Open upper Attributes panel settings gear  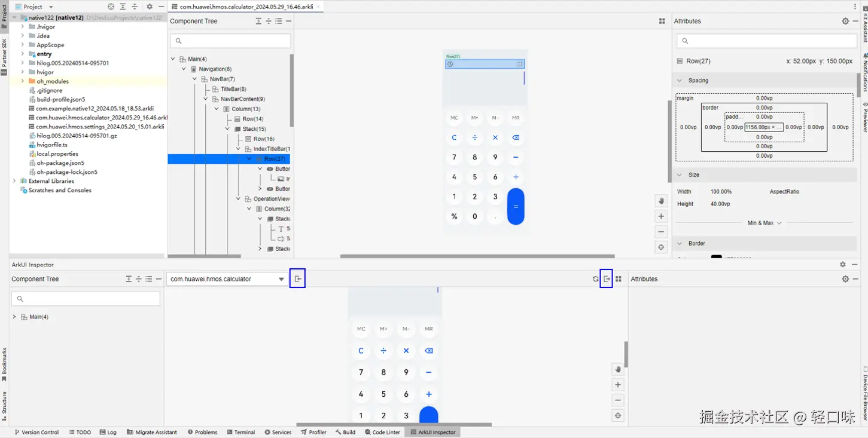point(845,21)
